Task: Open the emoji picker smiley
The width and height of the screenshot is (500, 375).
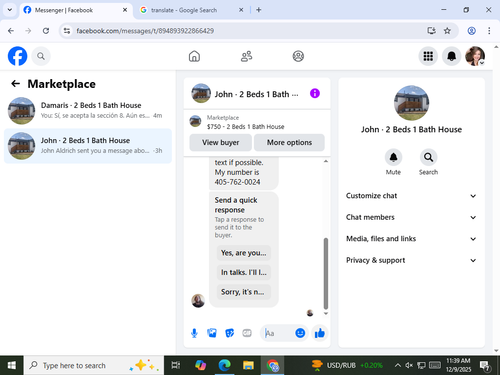Action: [x=300, y=333]
